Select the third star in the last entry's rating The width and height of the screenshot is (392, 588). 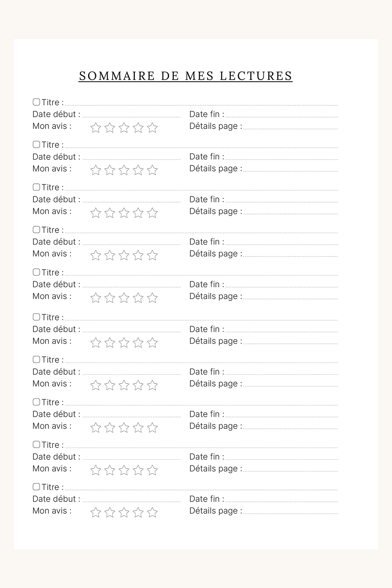[124, 512]
